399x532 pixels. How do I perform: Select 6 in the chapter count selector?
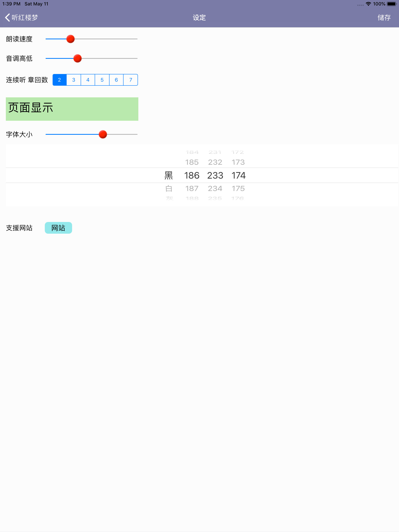click(x=116, y=80)
